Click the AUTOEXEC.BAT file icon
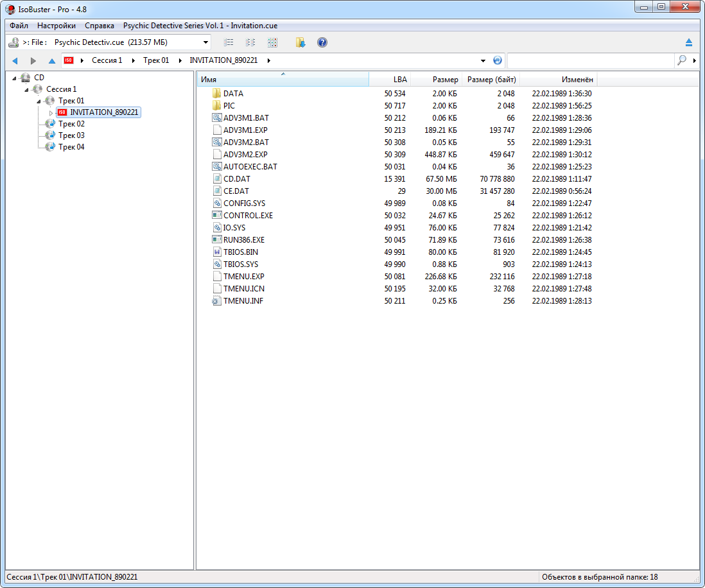The image size is (705, 588). 217,166
